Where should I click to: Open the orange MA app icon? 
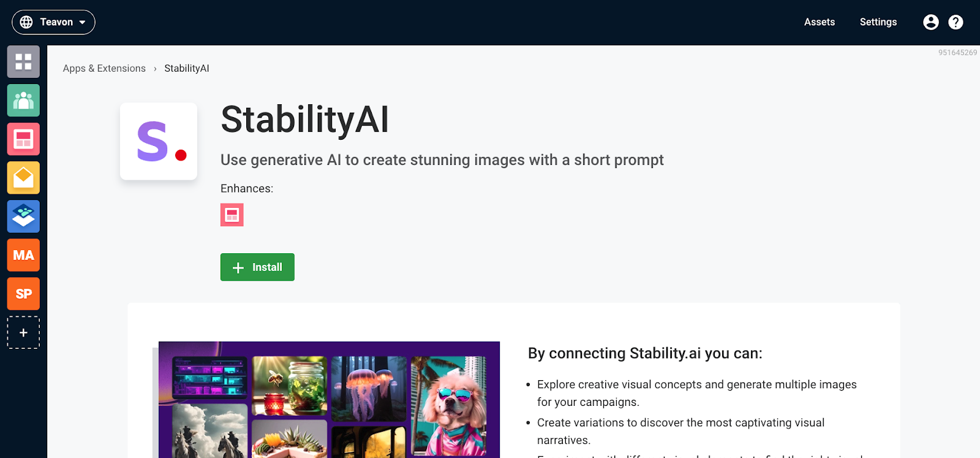(23, 255)
